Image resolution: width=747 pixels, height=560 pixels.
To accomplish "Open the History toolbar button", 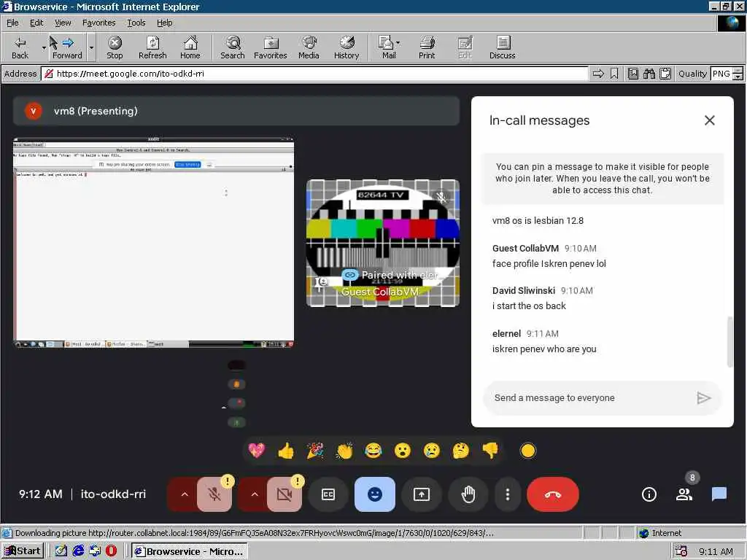I will tap(347, 47).
